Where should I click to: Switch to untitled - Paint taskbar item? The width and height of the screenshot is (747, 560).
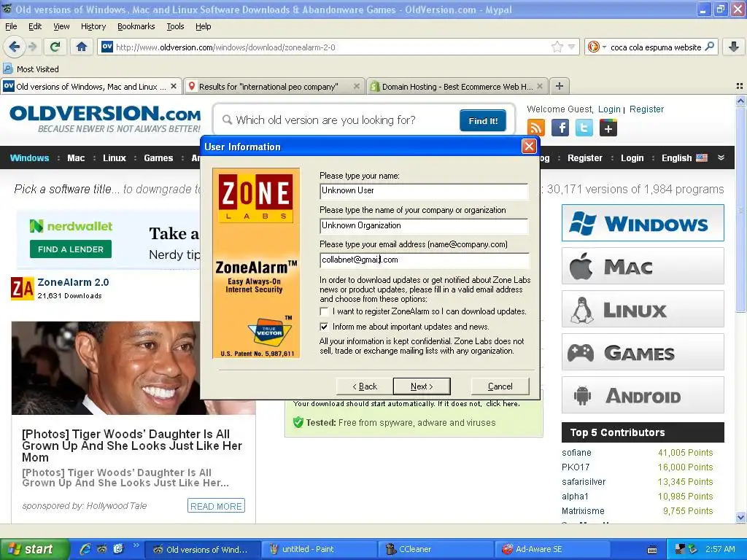320,549
